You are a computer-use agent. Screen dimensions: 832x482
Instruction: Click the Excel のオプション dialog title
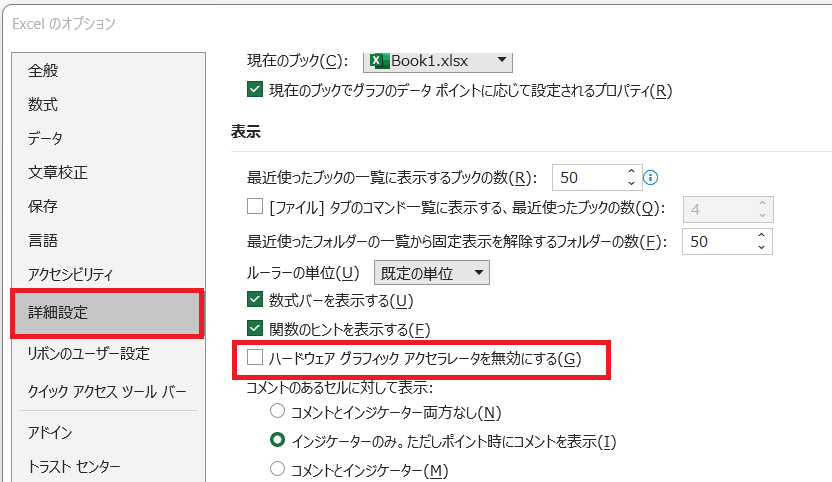[64, 24]
